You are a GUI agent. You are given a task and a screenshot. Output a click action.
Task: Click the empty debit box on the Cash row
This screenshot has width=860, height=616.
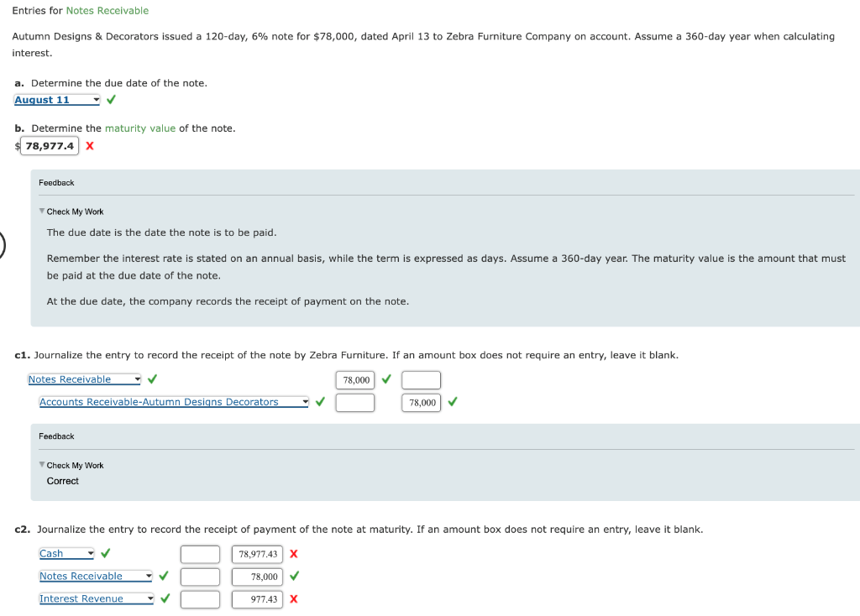pos(200,554)
